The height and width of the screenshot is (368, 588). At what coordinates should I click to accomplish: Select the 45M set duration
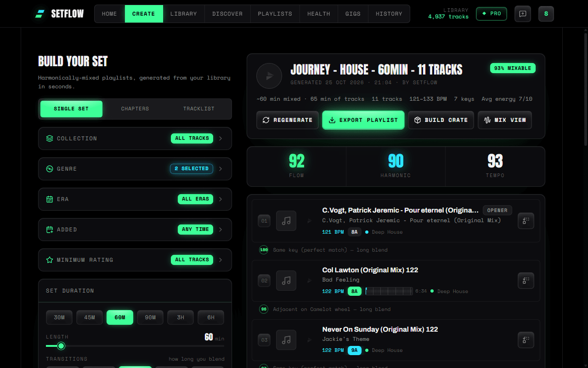[x=90, y=317]
